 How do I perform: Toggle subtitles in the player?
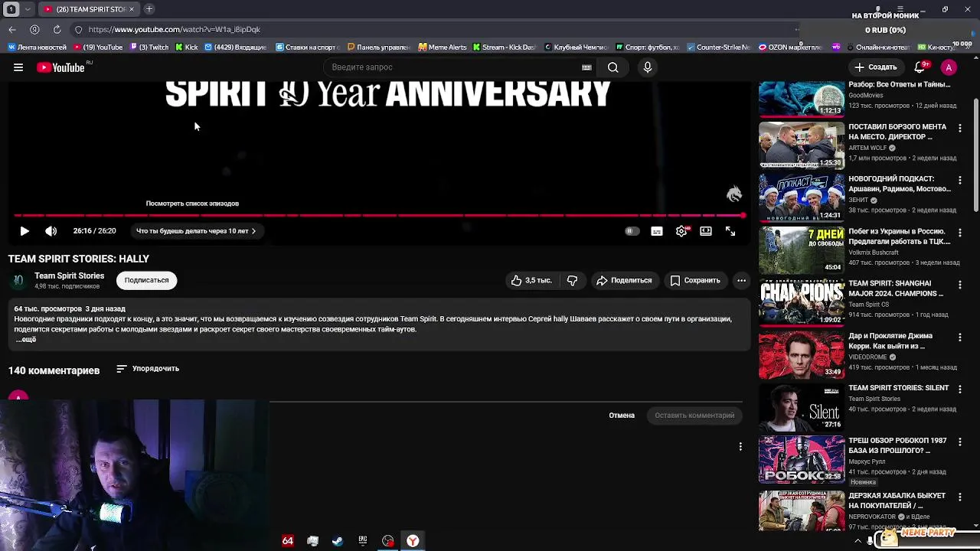657,231
